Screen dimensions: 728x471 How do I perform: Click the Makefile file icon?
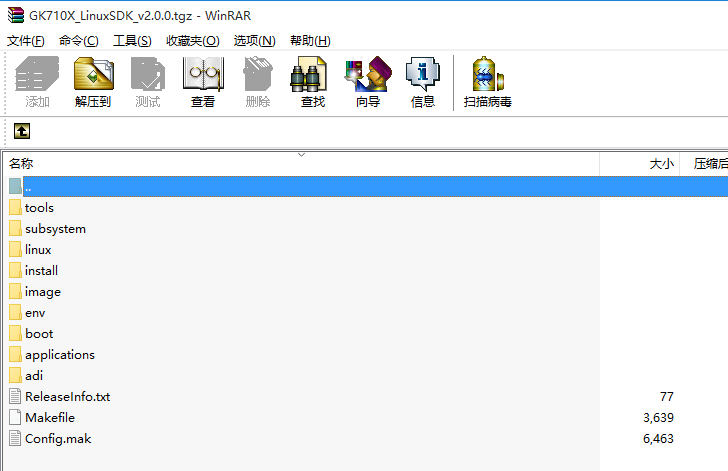coord(15,417)
